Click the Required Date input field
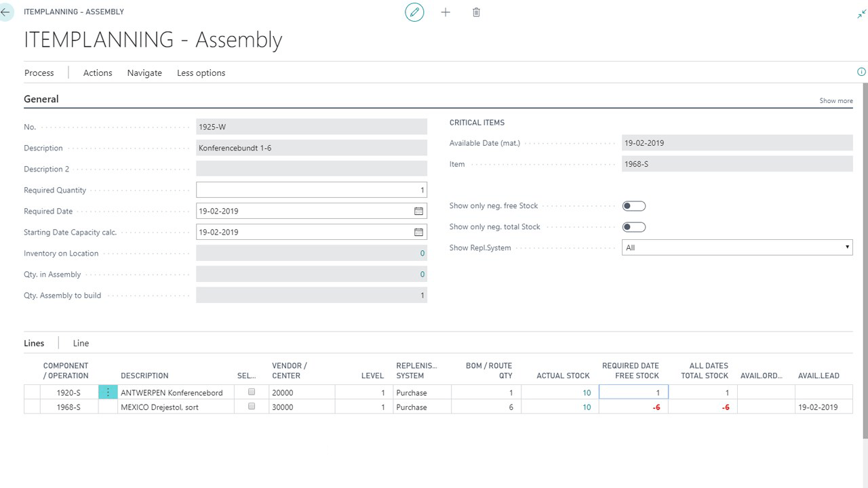868x488 pixels. tap(311, 211)
